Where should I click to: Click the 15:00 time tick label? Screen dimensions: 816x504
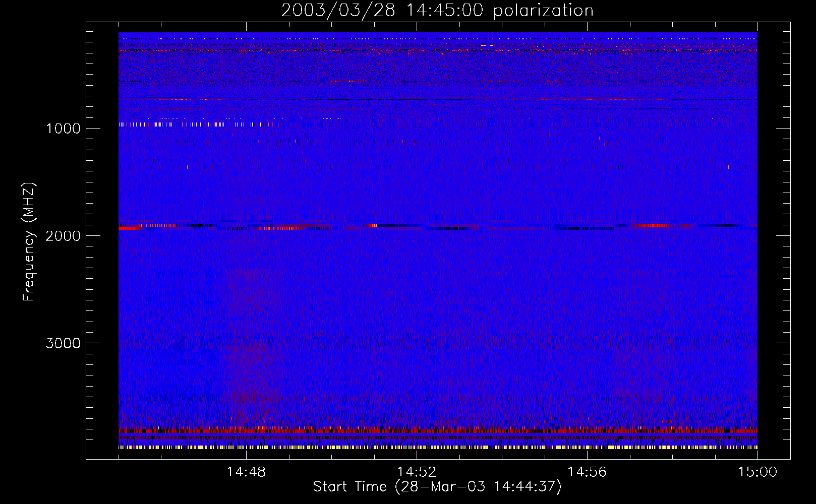tap(757, 472)
